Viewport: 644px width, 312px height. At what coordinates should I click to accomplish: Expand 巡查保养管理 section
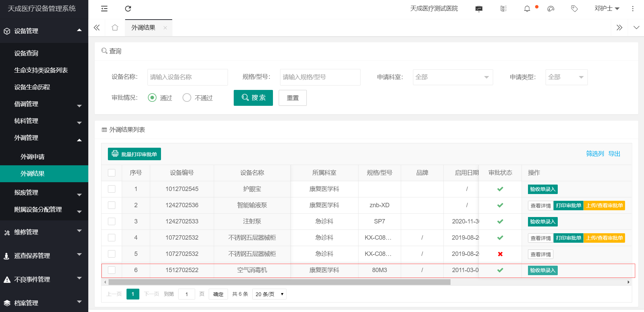tap(44, 256)
